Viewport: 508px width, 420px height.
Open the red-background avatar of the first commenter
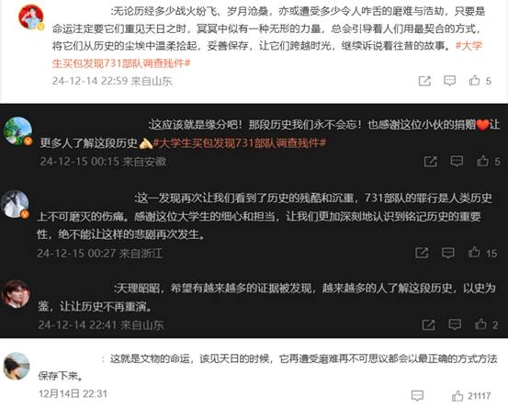coord(31,17)
